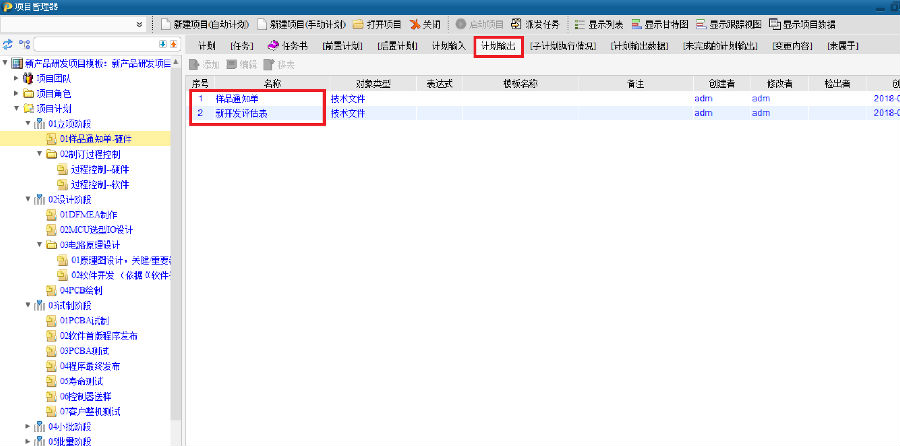Screen dimensions: 900x446
Task: Click the 打开项目 folder icon button
Action: pos(377,25)
